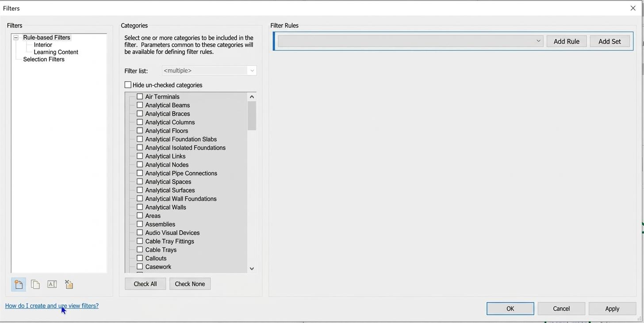Click the Duplicate filter icon
This screenshot has height=323, width=644.
[35, 285]
